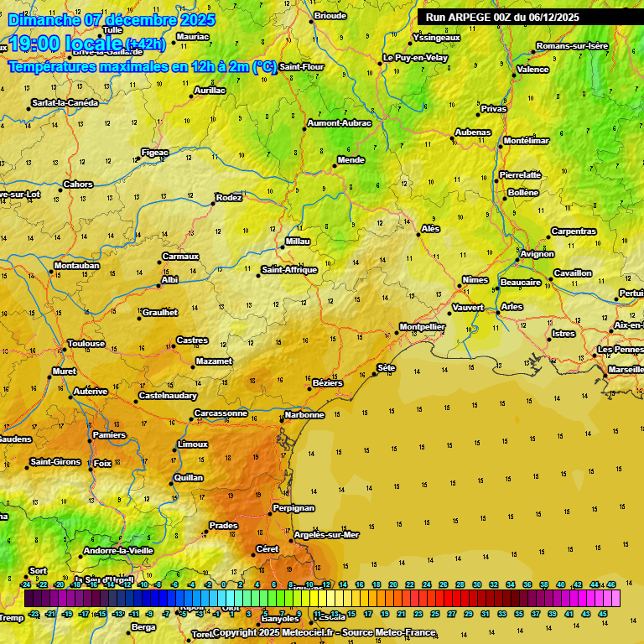Click the rightmost pink legend swatch
The image size is (644, 644).
click(x=615, y=598)
